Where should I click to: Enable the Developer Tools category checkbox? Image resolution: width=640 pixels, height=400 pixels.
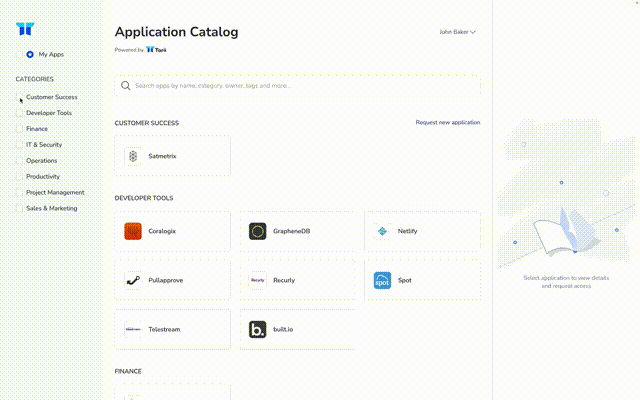19,113
